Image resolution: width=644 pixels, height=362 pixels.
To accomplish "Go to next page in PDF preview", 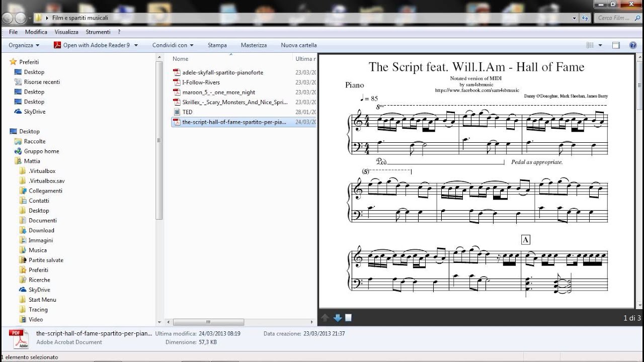I will coord(338,318).
